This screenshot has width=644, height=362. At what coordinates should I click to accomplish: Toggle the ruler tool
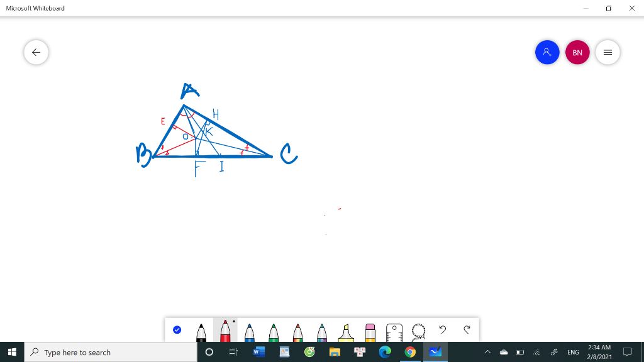394,332
